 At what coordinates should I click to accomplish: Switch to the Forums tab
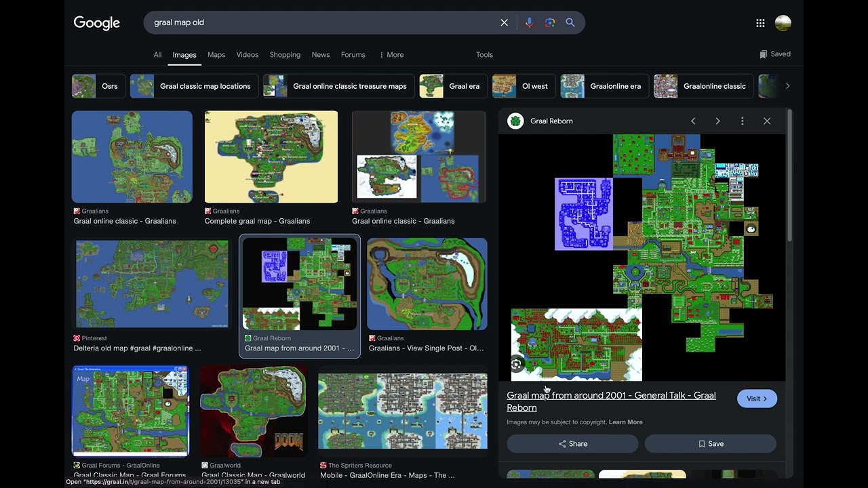pyautogui.click(x=353, y=55)
